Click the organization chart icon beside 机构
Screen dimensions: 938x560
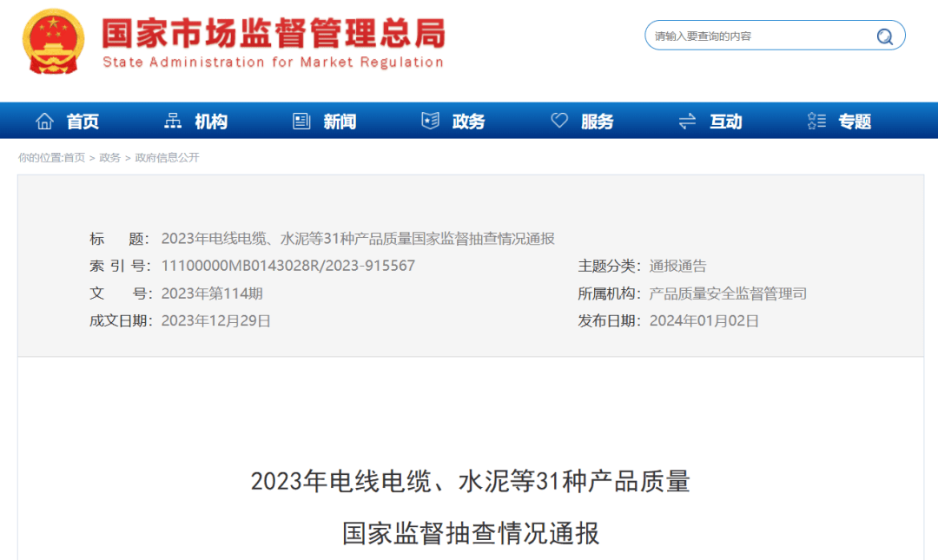(173, 121)
